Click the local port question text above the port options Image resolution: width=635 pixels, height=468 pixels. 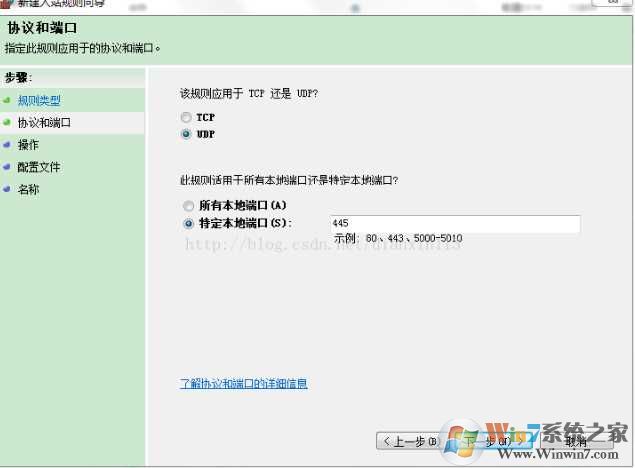(x=289, y=181)
